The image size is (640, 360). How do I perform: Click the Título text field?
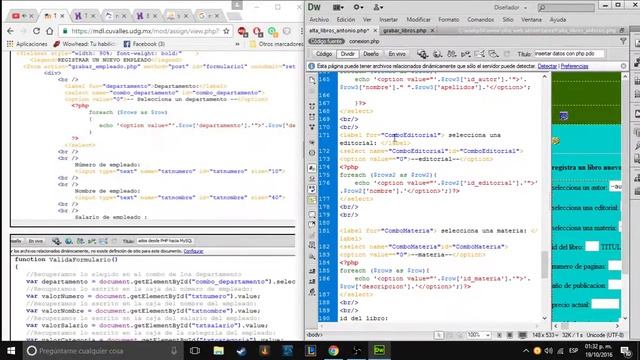(569, 54)
